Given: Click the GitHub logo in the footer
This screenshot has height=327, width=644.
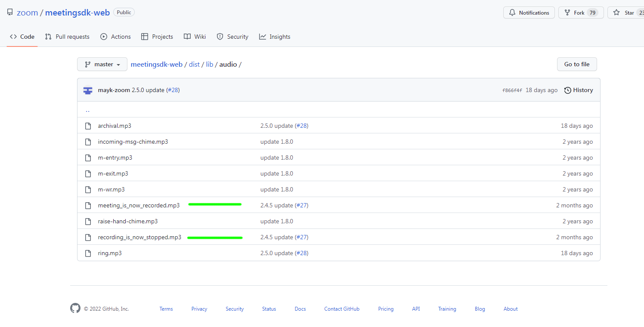Looking at the screenshot, I should 75,308.
